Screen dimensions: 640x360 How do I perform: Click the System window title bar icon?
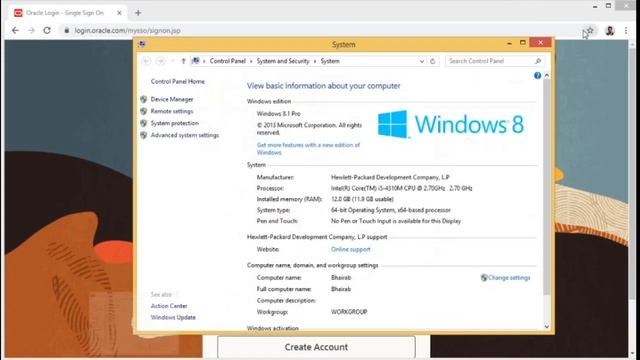click(142, 44)
